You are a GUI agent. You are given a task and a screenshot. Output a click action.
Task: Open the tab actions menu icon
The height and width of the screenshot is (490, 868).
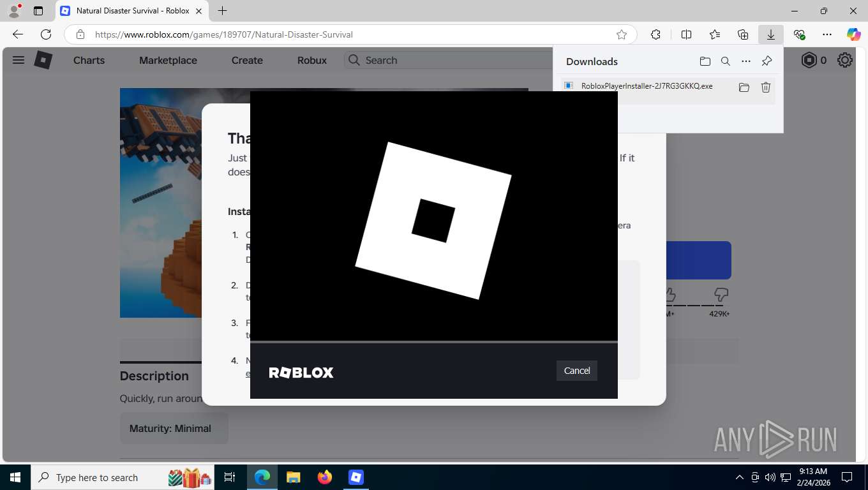[38, 11]
